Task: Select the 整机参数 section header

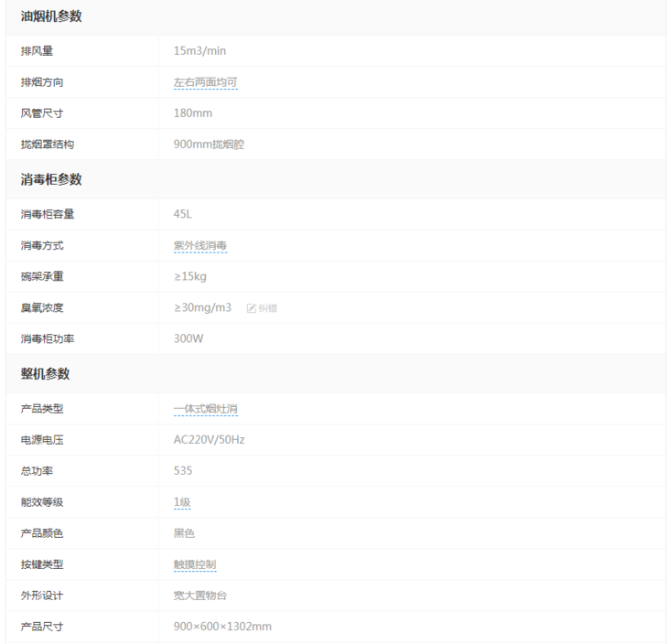Action: (46, 374)
